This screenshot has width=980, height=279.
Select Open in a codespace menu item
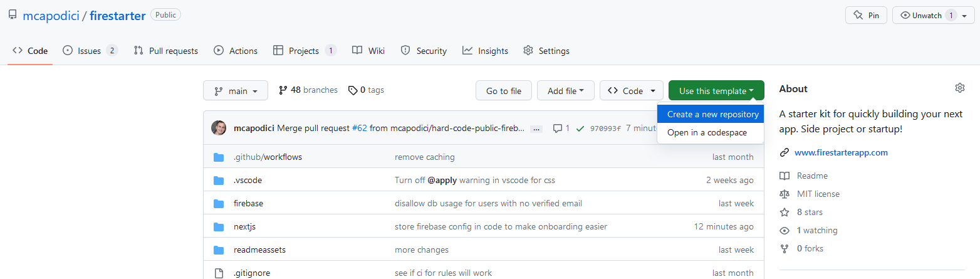[710, 132]
